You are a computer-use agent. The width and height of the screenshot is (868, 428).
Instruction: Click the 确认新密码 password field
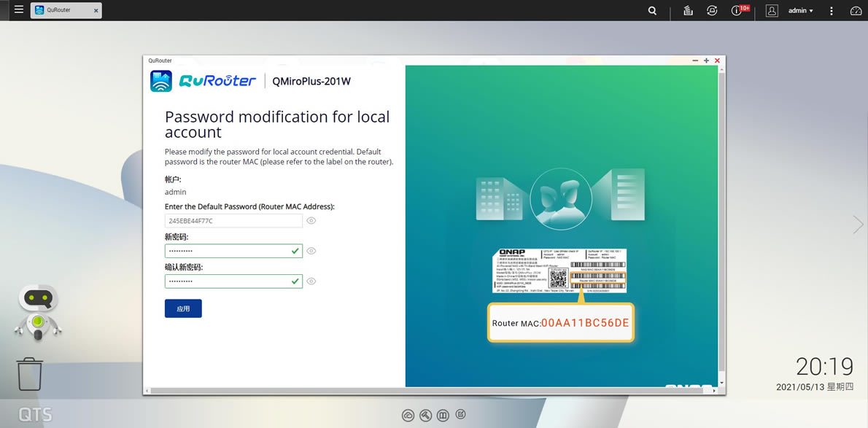(233, 281)
